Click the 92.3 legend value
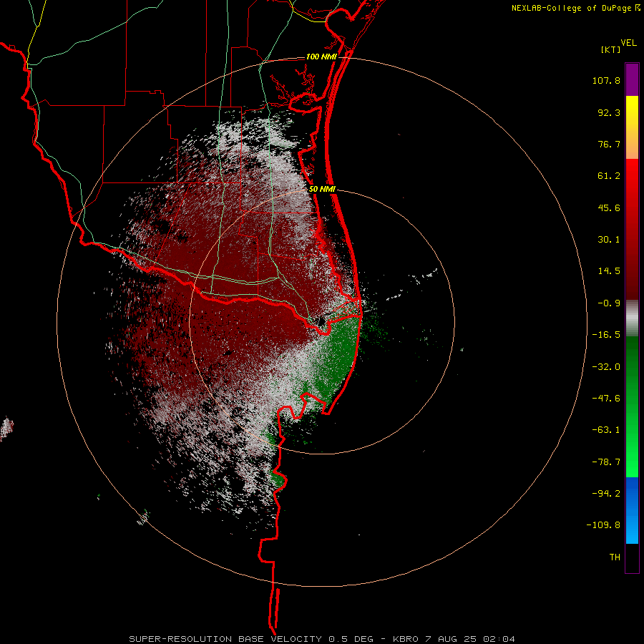644x644 pixels. pyautogui.click(x=609, y=112)
